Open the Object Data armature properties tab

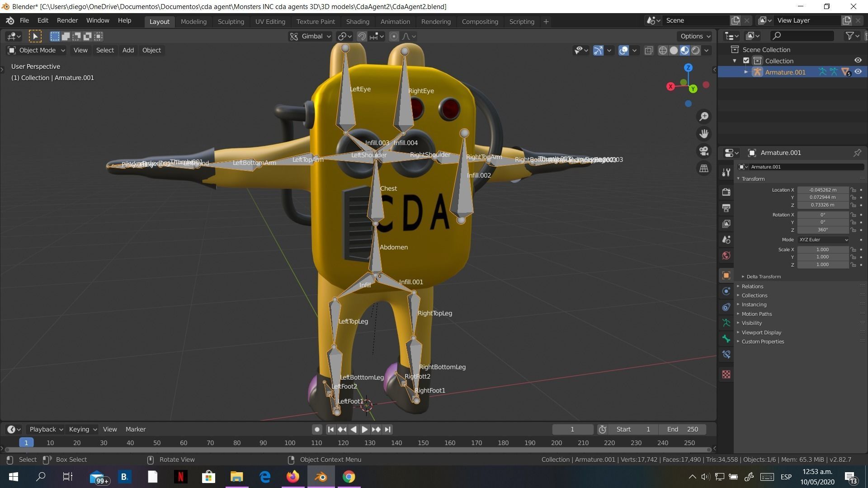pyautogui.click(x=726, y=323)
